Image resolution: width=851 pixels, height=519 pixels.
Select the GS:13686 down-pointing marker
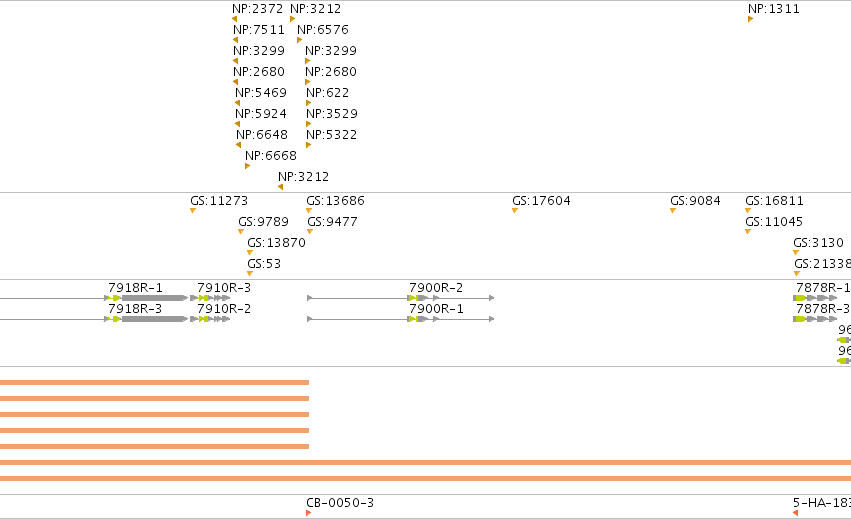point(309,211)
